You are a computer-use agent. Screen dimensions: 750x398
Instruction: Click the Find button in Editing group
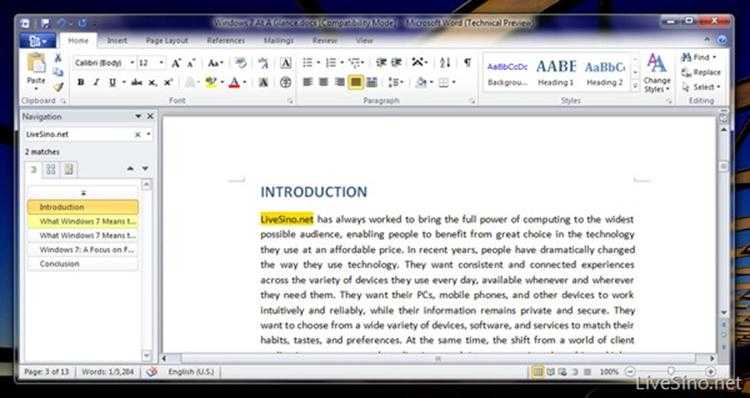coord(699,57)
